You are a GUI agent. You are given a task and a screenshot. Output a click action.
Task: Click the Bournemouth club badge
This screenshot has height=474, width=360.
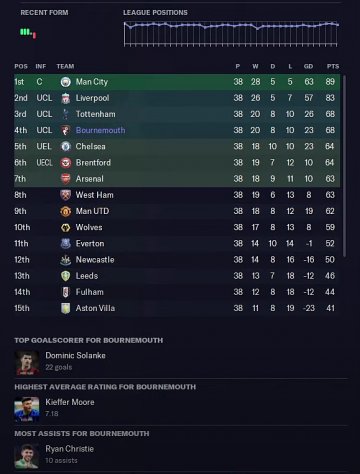click(66, 130)
